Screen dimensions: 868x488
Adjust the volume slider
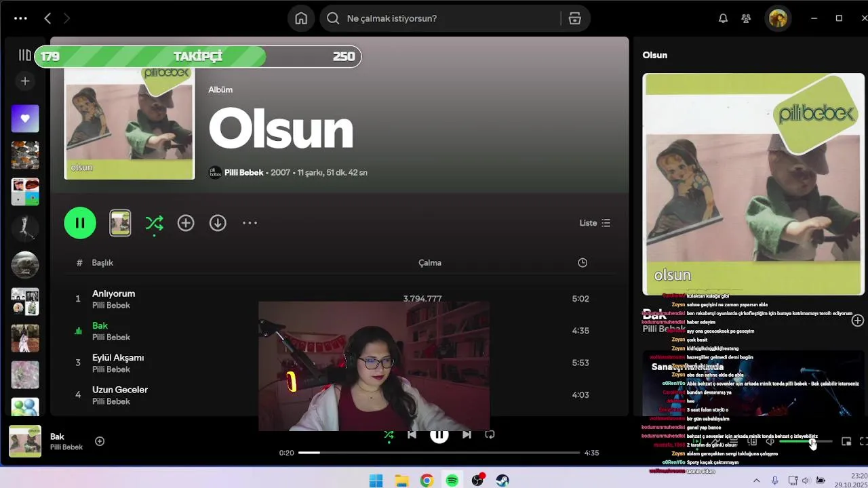[806, 442]
